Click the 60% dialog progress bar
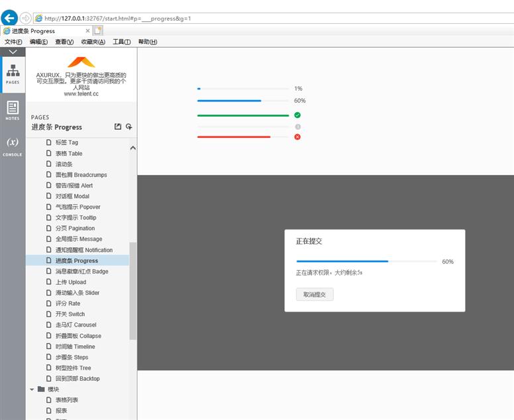514x420 pixels. (x=366, y=262)
